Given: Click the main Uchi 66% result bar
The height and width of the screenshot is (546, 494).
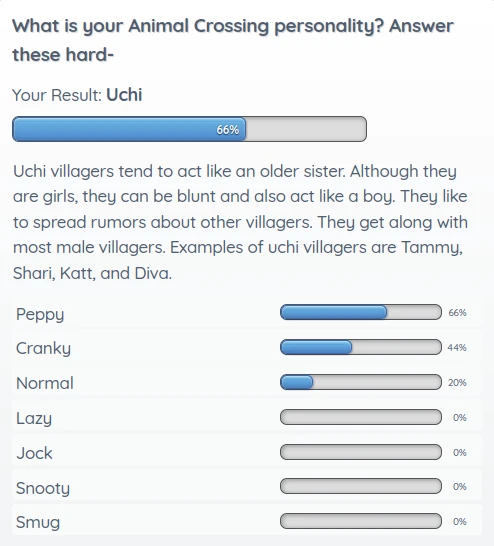Looking at the screenshot, I should click(x=189, y=129).
